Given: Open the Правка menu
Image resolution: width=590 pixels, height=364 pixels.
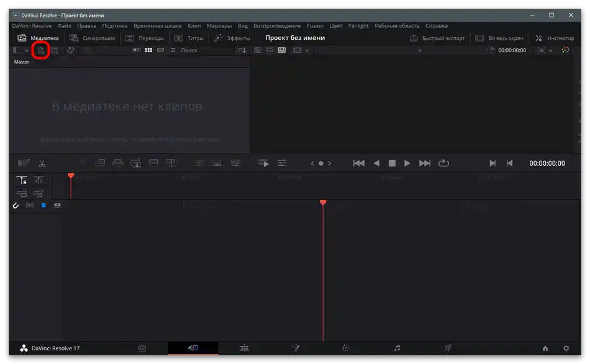Looking at the screenshot, I should tap(86, 26).
